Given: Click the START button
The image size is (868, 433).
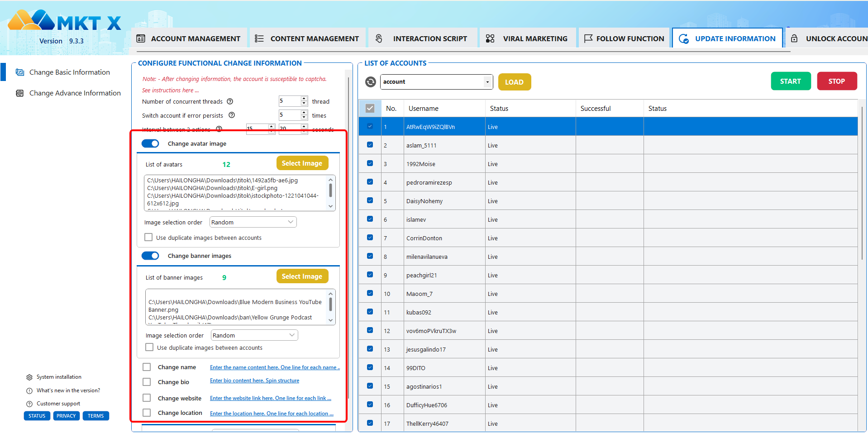Looking at the screenshot, I should 791,81.
